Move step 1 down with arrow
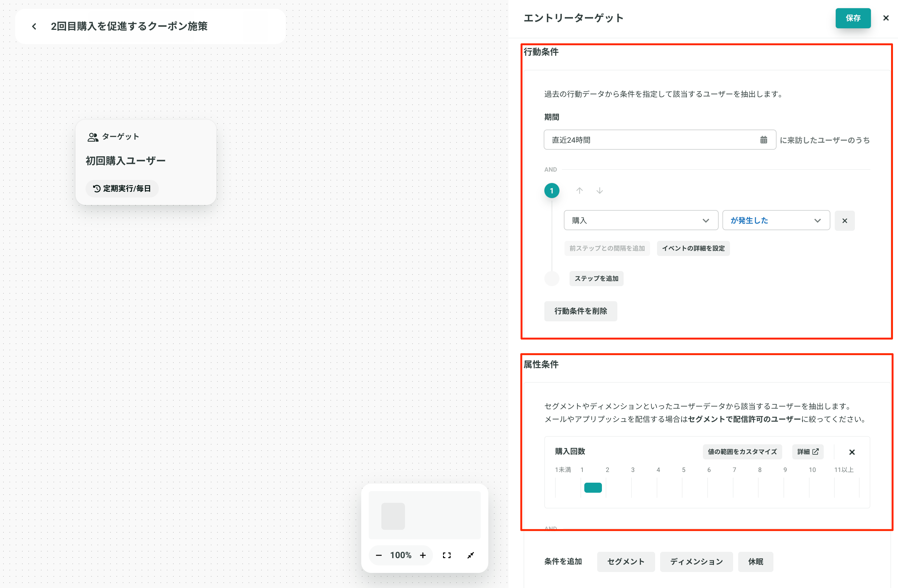The width and height of the screenshot is (898, 588). [x=599, y=191]
